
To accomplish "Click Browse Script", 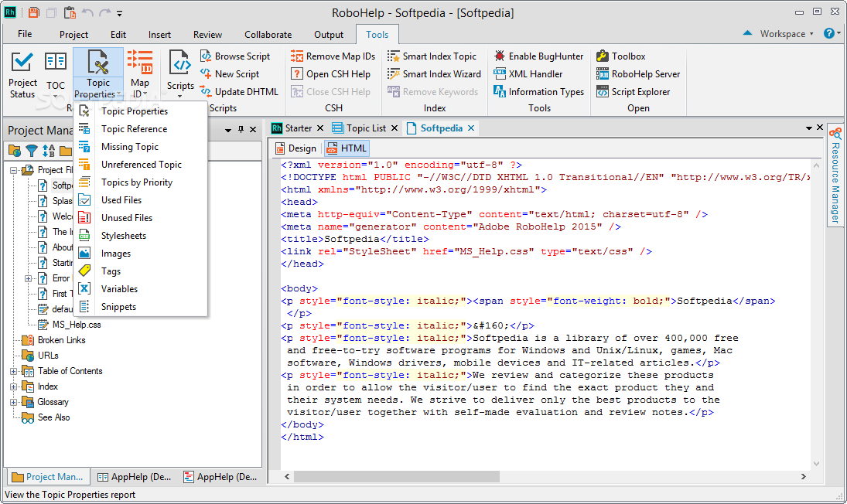I will click(235, 56).
